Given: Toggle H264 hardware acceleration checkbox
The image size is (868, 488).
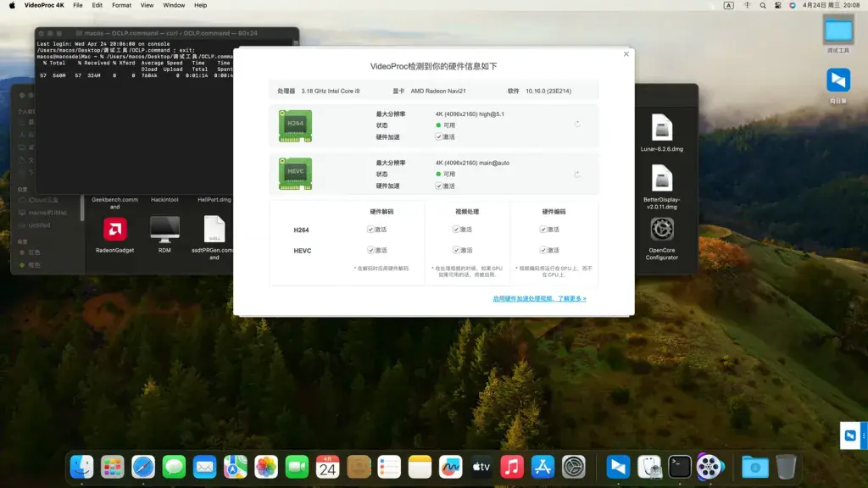Looking at the screenshot, I should [x=438, y=136].
